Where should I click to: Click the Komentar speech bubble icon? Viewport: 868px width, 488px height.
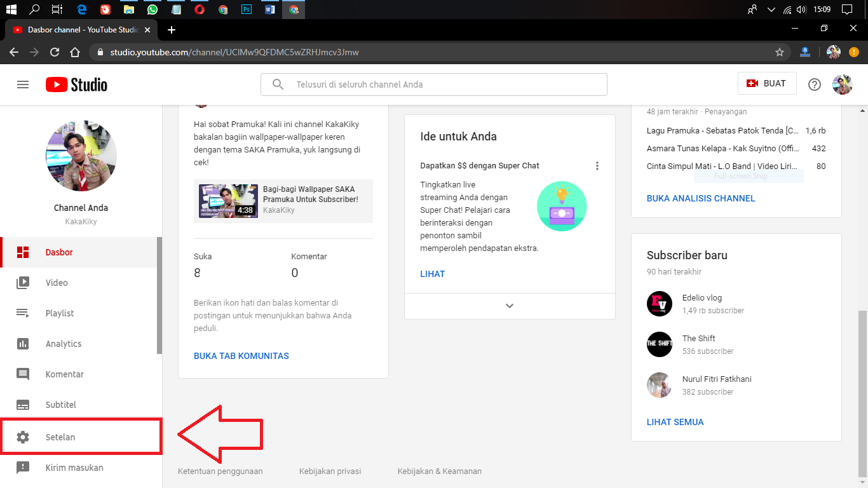[23, 374]
